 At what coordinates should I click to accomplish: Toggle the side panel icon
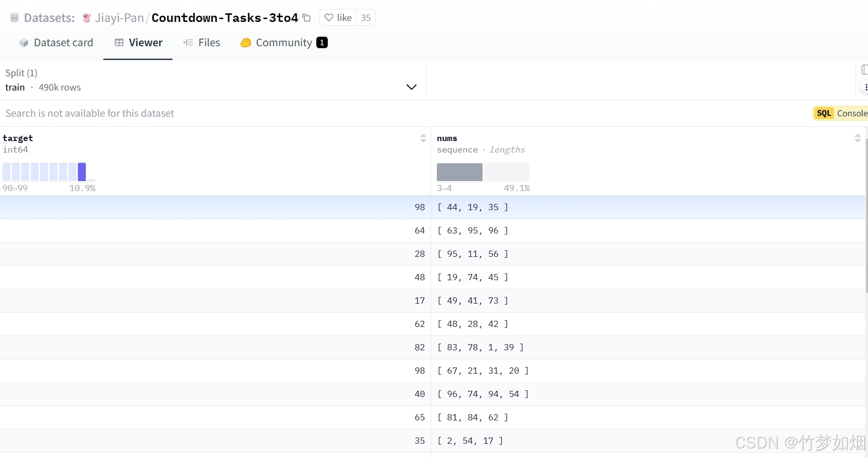[864, 70]
